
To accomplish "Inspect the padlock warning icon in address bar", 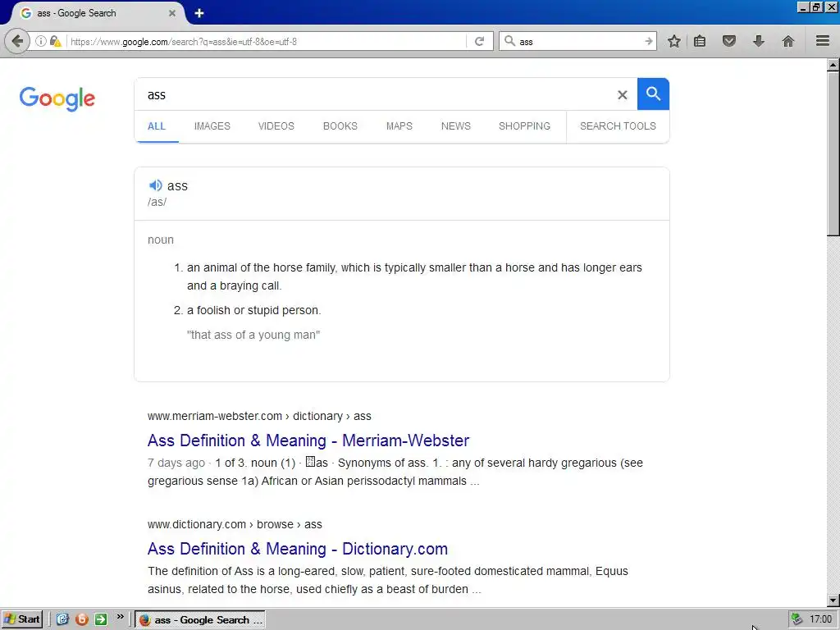I will [55, 41].
